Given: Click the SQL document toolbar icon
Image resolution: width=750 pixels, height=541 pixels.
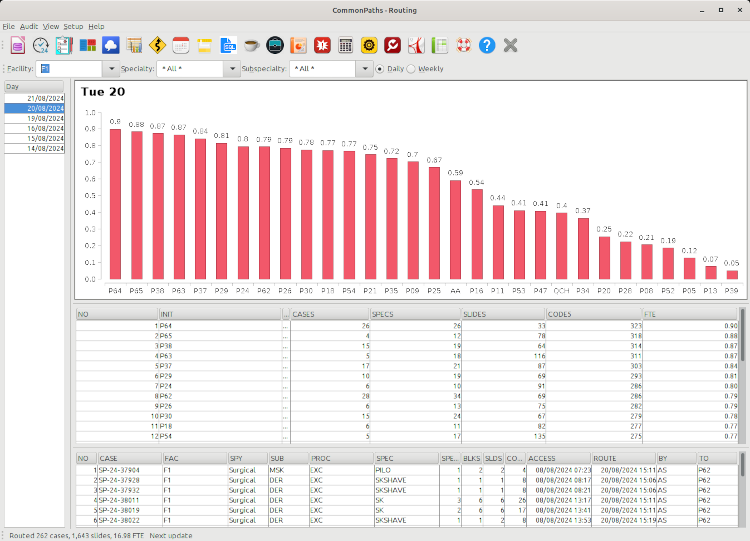Looking at the screenshot, I should pos(228,45).
